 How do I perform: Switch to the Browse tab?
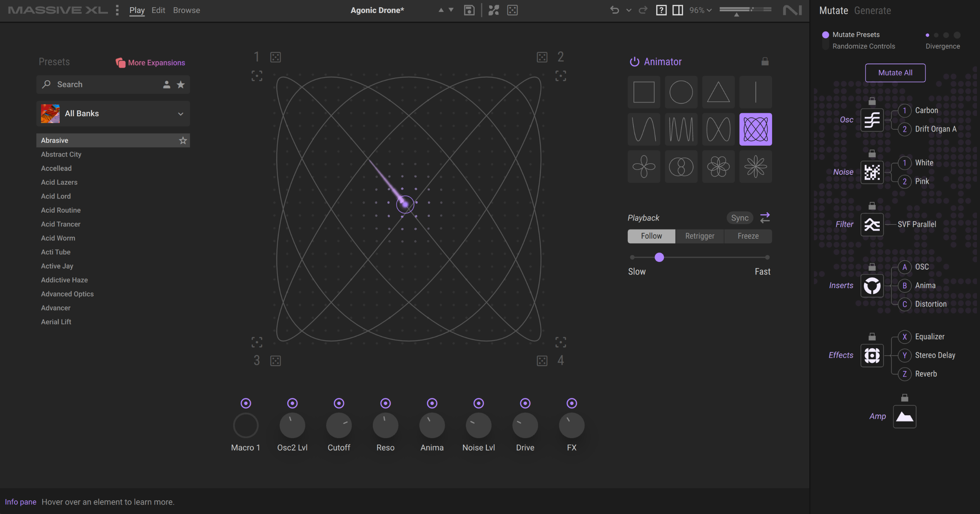click(x=186, y=10)
